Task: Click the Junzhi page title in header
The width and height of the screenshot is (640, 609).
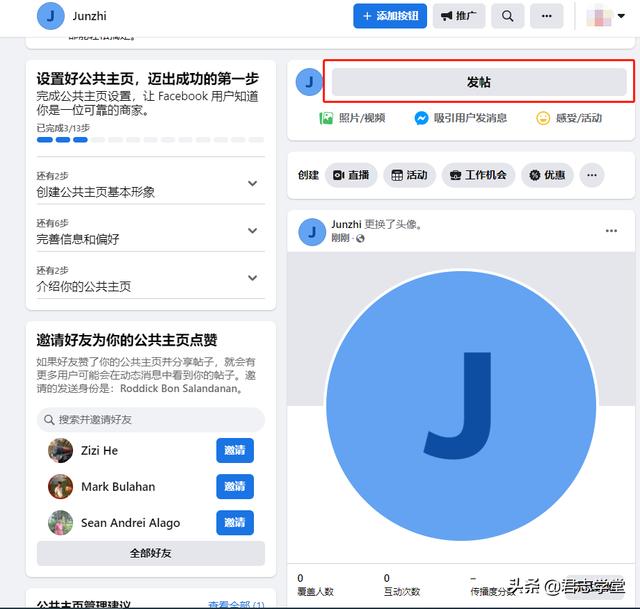Action: point(89,16)
